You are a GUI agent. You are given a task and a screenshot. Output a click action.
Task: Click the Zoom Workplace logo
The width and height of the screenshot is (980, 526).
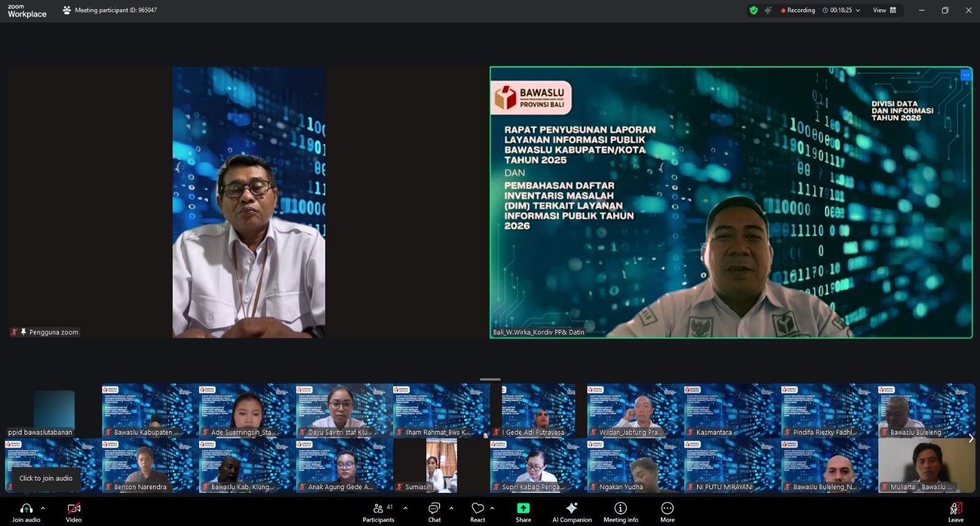point(27,10)
